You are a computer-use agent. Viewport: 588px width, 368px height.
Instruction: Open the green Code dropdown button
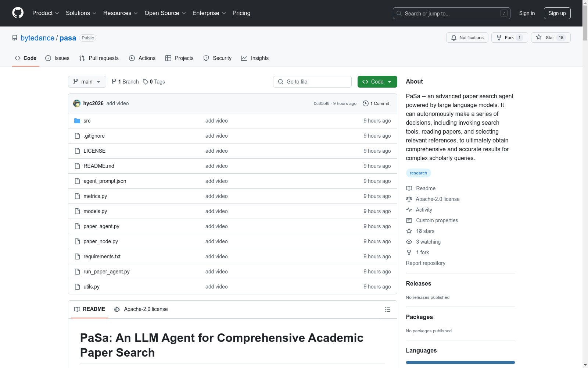click(377, 82)
